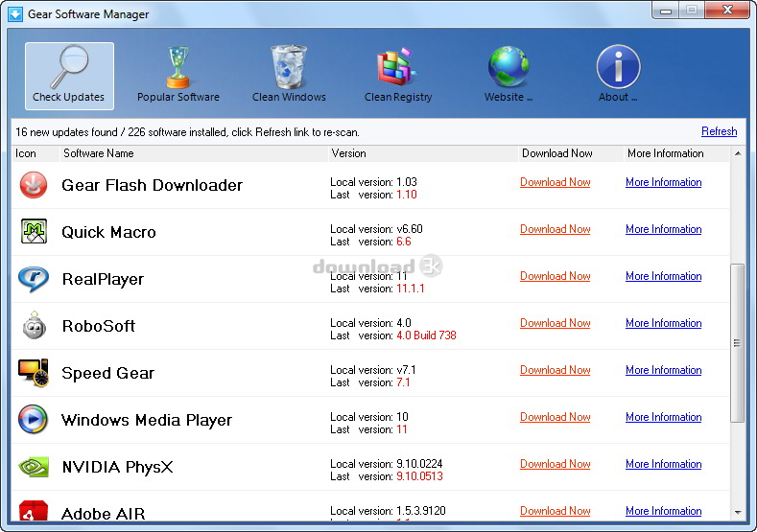Click the Speed Gear monitor icon
This screenshot has width=757, height=532.
(34, 372)
